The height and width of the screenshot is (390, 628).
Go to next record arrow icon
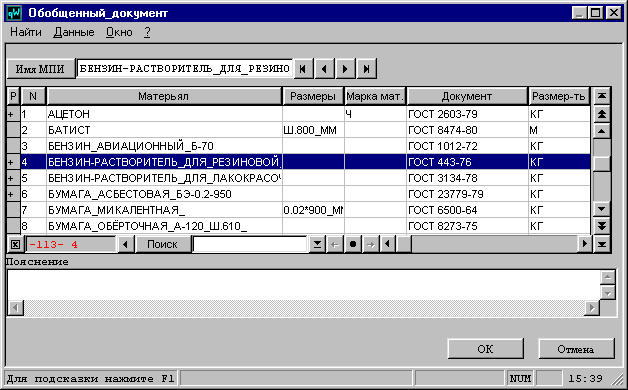click(x=345, y=68)
